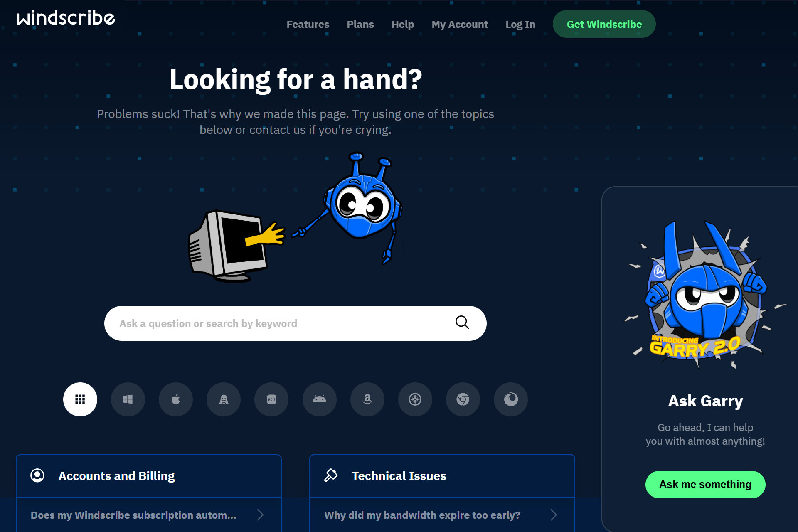Image resolution: width=798 pixels, height=532 pixels.
Task: Select the Chrome browser extension icon
Action: pyautogui.click(x=463, y=399)
